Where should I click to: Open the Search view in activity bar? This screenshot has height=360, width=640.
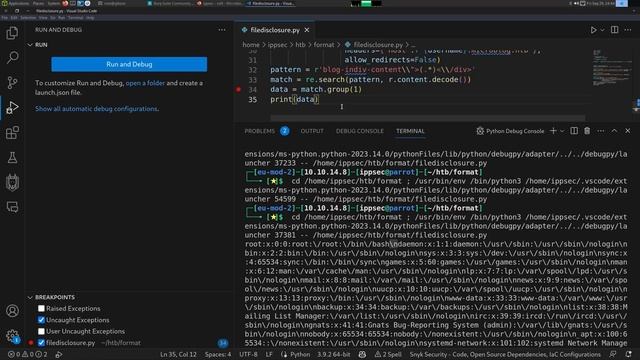(12, 58)
